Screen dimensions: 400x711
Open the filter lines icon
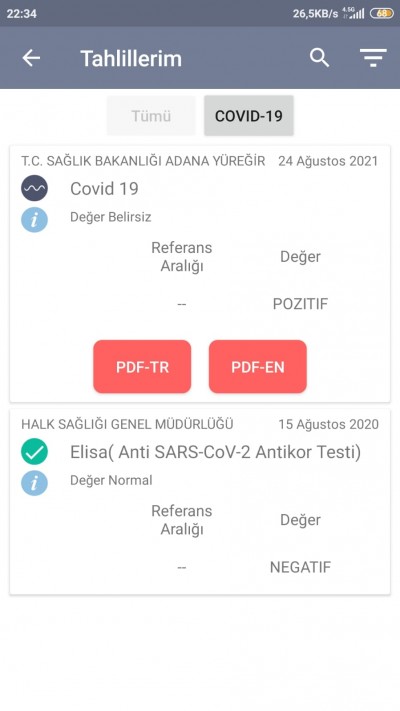(x=373, y=58)
